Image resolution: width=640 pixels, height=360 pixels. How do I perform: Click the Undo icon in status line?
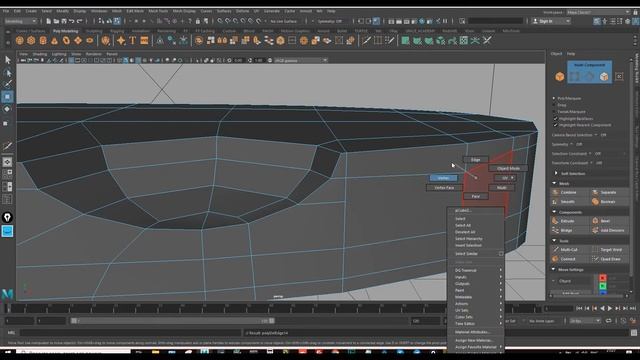[x=72, y=21]
